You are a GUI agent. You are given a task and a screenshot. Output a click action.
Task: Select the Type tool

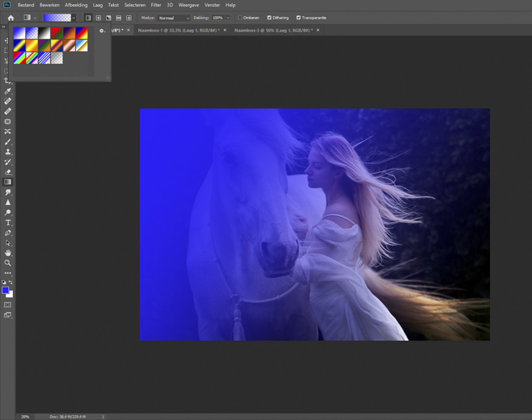click(x=7, y=223)
